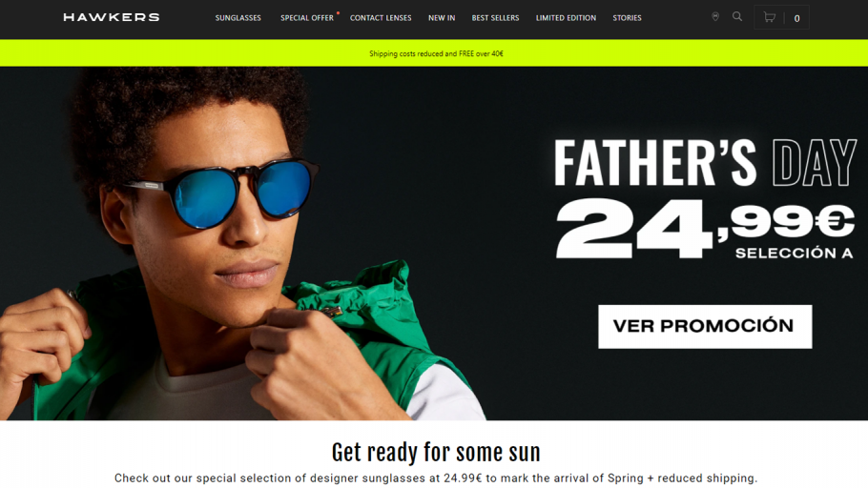Click the HAWKERS logo

tap(112, 17)
